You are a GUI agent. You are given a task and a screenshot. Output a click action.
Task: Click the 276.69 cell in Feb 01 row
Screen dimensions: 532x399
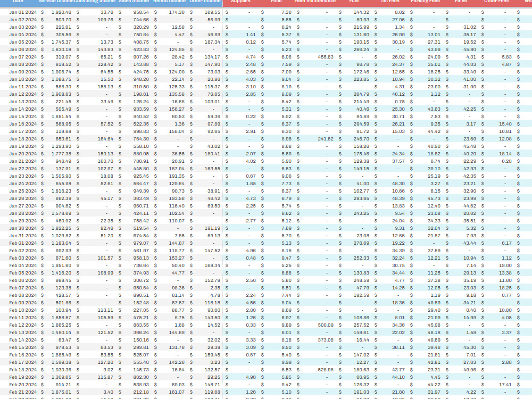361,244
